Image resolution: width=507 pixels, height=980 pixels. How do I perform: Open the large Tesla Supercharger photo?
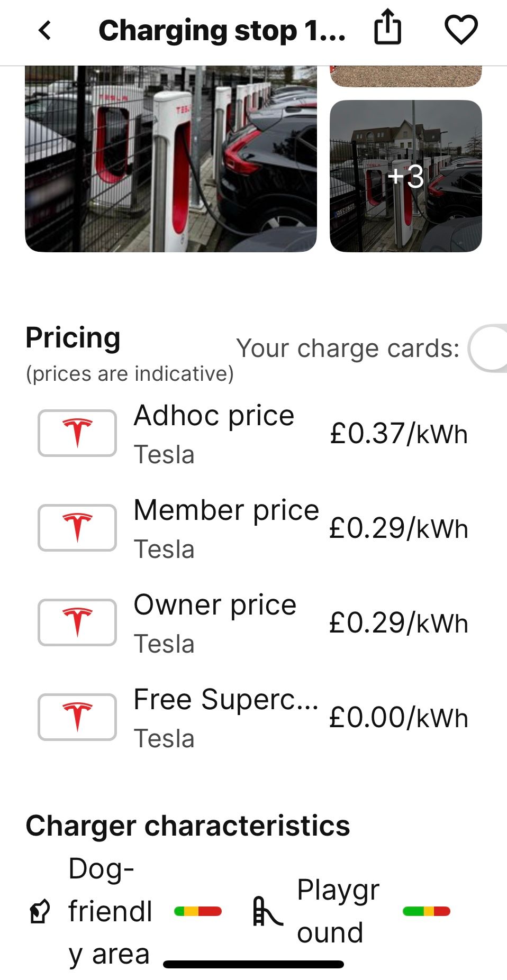point(170,159)
